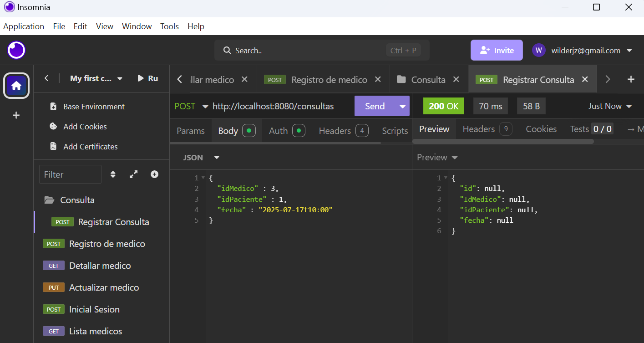The width and height of the screenshot is (644, 343).
Task: Go back using the left chevron near collection name
Action: click(x=46, y=78)
